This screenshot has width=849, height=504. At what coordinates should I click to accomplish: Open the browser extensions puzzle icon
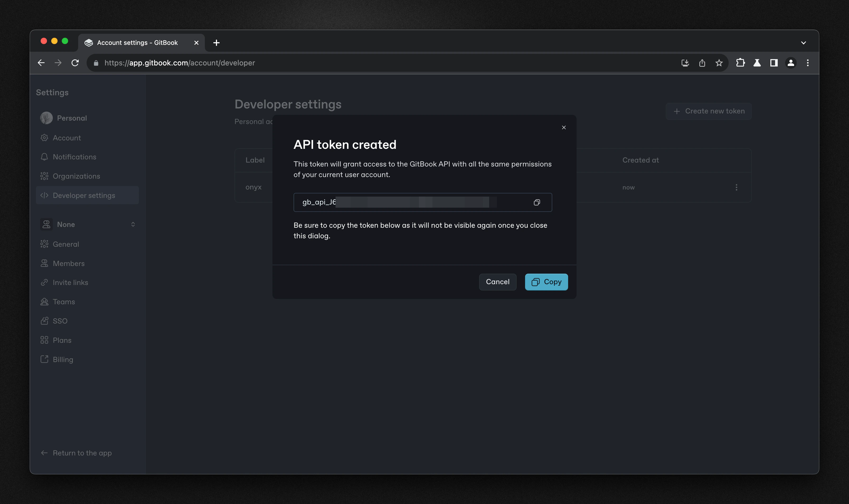pos(740,63)
